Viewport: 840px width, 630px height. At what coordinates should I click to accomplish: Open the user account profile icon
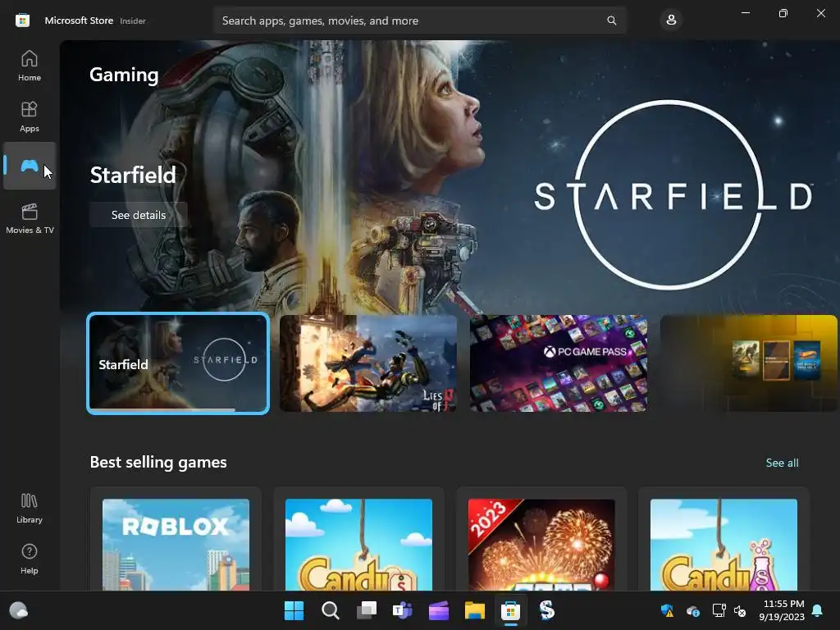[x=671, y=21]
